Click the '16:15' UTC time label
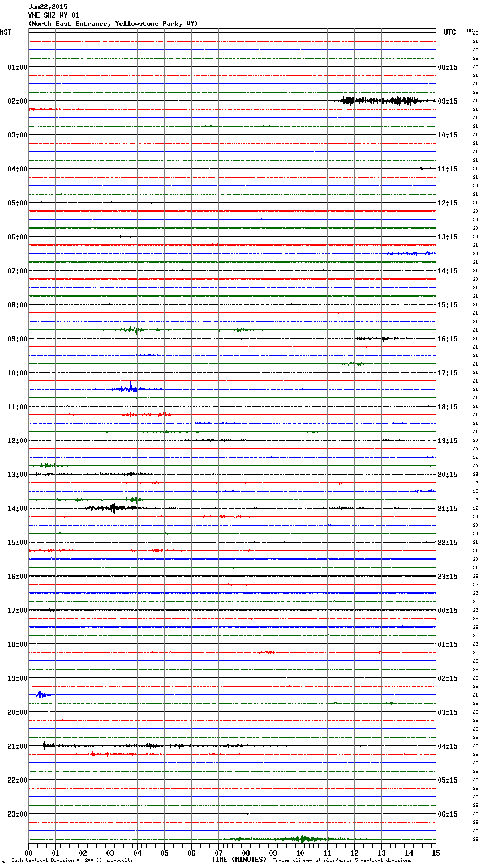Screen dimensions: 481x868 tap(448, 339)
